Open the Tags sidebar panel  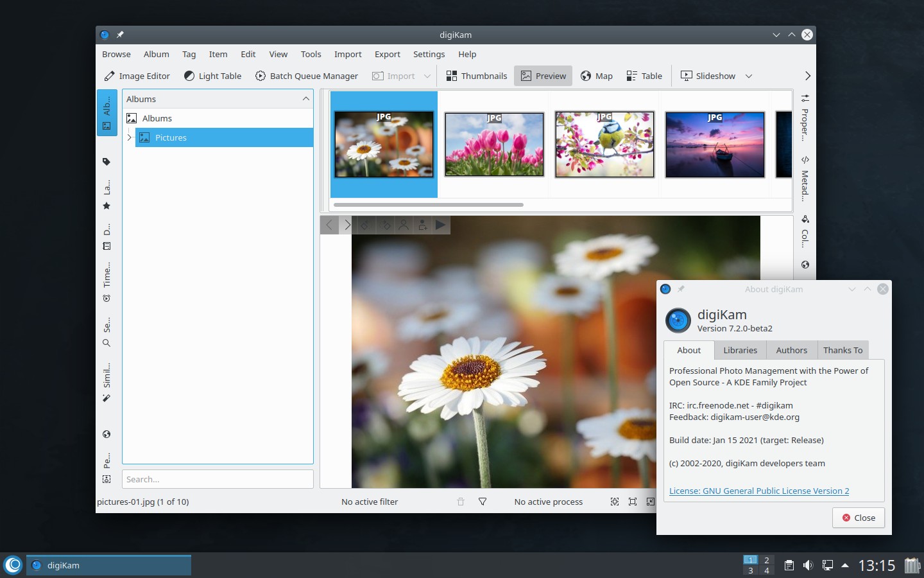(x=107, y=162)
